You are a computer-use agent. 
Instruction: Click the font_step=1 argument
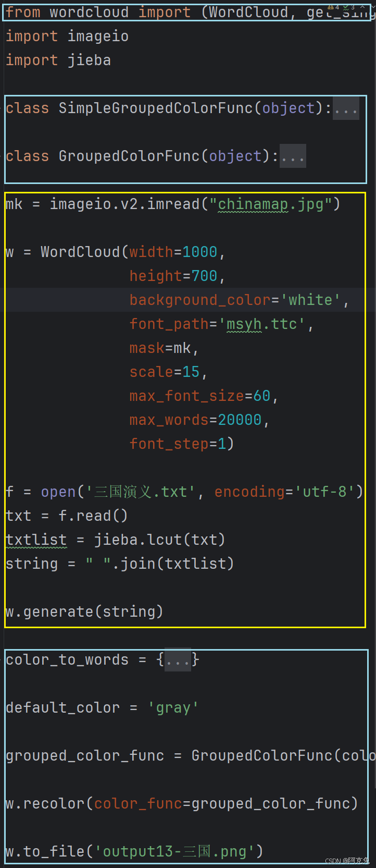point(178,444)
